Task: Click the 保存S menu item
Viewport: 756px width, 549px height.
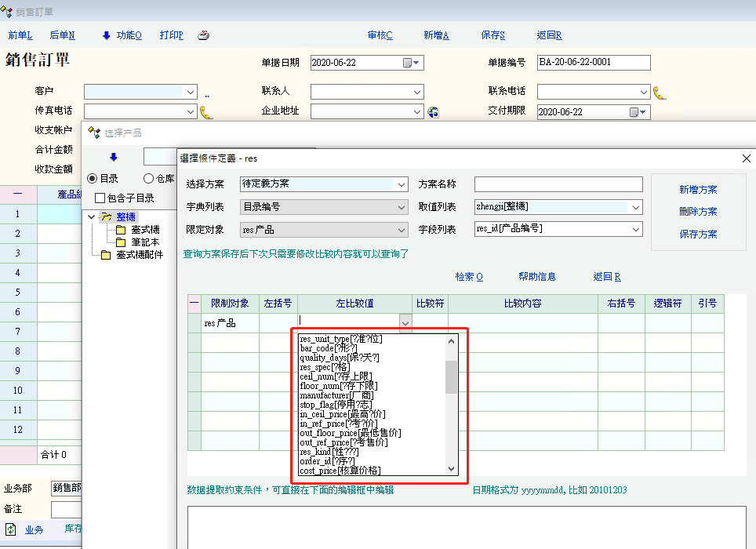Action: pyautogui.click(x=492, y=35)
